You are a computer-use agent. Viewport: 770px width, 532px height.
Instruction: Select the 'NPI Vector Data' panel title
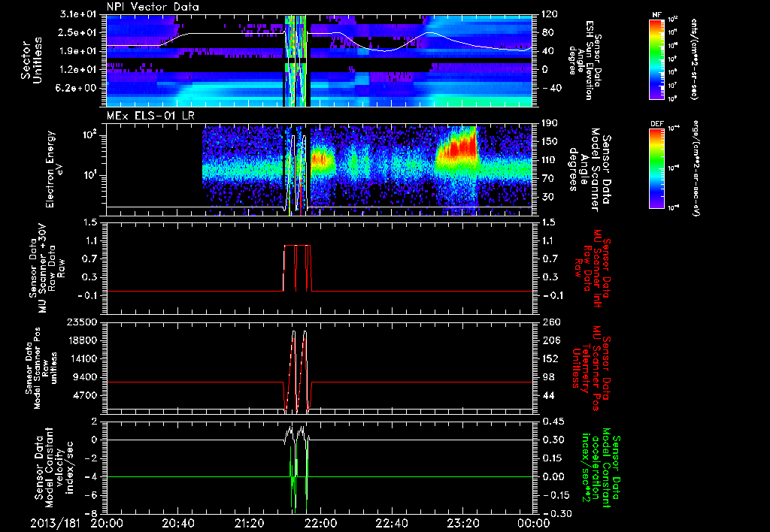pyautogui.click(x=153, y=7)
